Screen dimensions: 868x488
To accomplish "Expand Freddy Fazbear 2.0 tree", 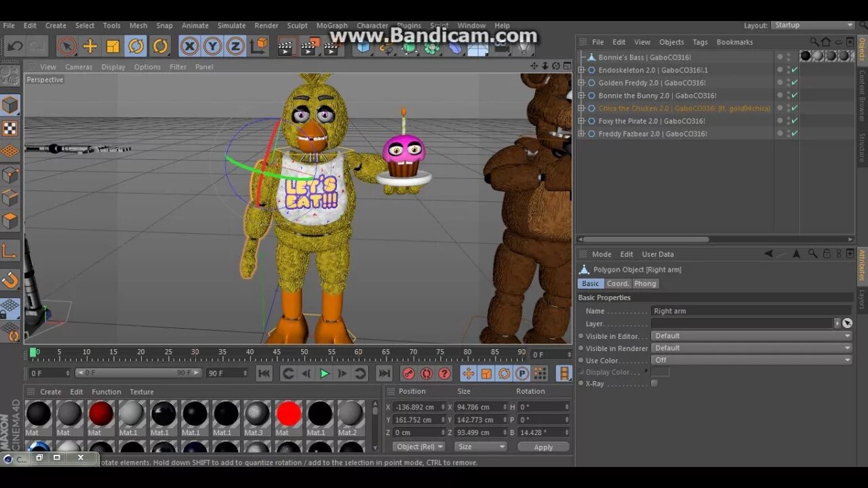I will pos(581,134).
